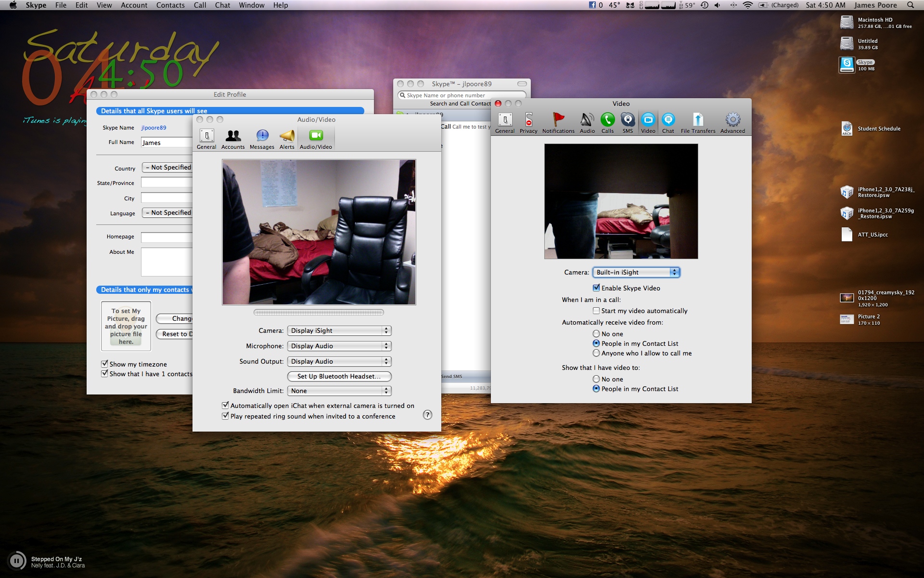Screen dimensions: 924x578
Task: Click Set Up Bluetooth Headset button
Action: pos(339,376)
